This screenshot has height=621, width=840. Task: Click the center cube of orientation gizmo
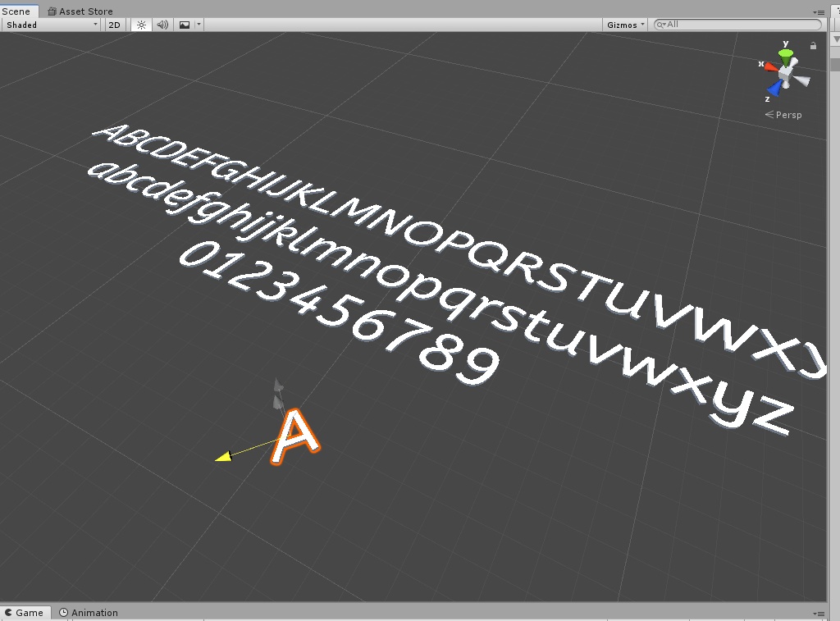(x=786, y=73)
